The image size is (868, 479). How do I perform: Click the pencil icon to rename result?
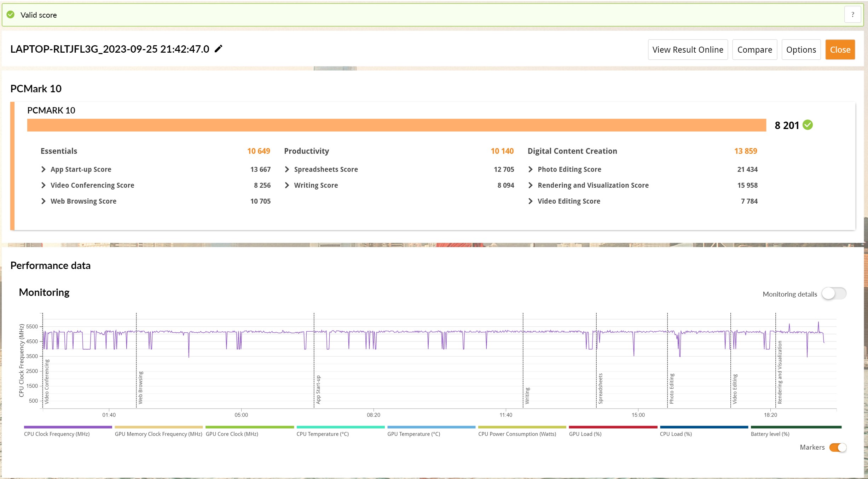[219, 49]
